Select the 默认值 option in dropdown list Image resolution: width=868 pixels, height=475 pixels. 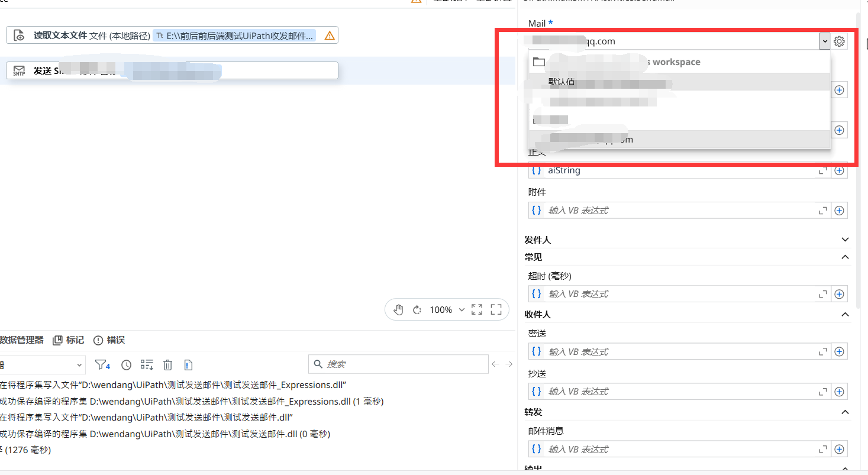coord(679,82)
